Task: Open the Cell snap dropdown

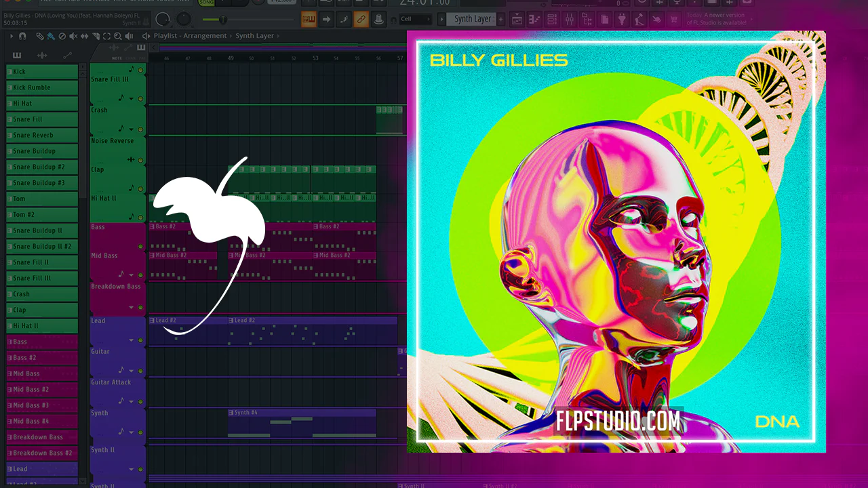Action: pos(415,19)
